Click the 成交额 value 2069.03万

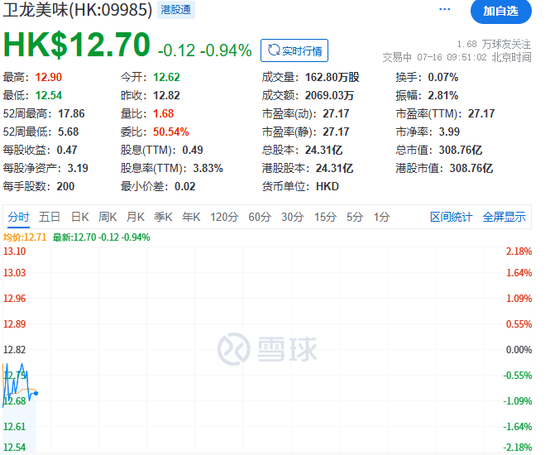point(329,95)
